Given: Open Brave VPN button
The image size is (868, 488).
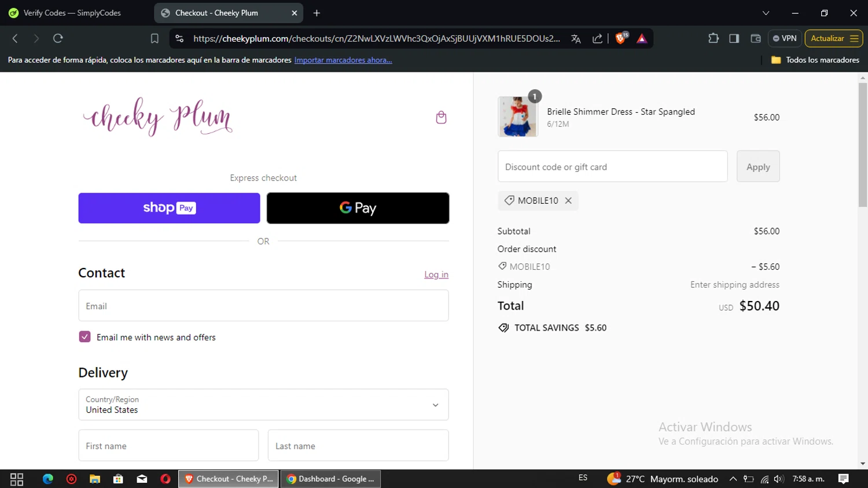Looking at the screenshot, I should [785, 38].
